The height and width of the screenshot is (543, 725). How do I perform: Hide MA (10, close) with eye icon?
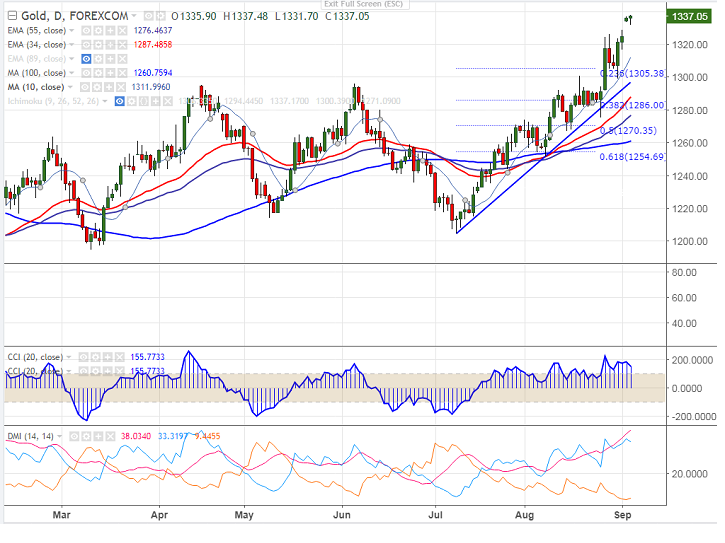(85, 87)
